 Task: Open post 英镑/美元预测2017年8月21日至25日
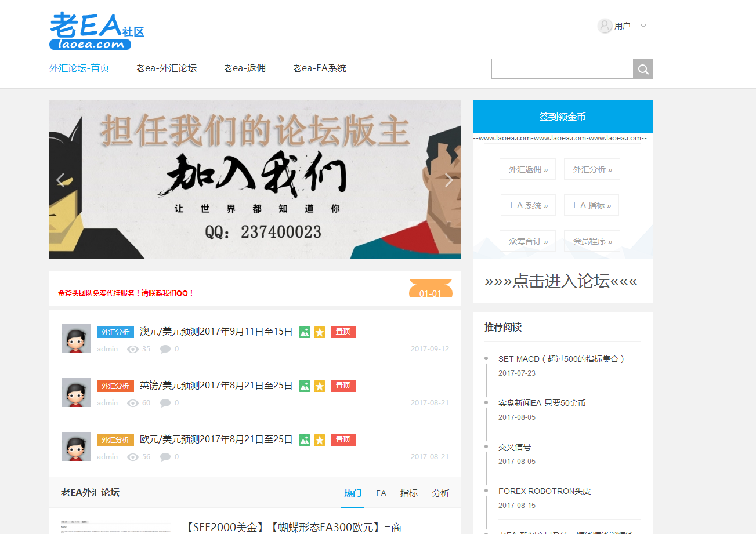(x=216, y=386)
